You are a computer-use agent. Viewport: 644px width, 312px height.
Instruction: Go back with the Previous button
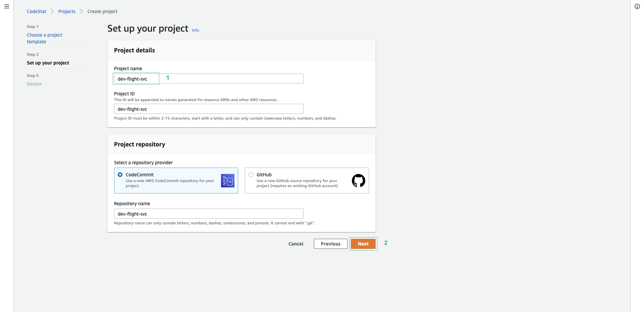[330, 244]
